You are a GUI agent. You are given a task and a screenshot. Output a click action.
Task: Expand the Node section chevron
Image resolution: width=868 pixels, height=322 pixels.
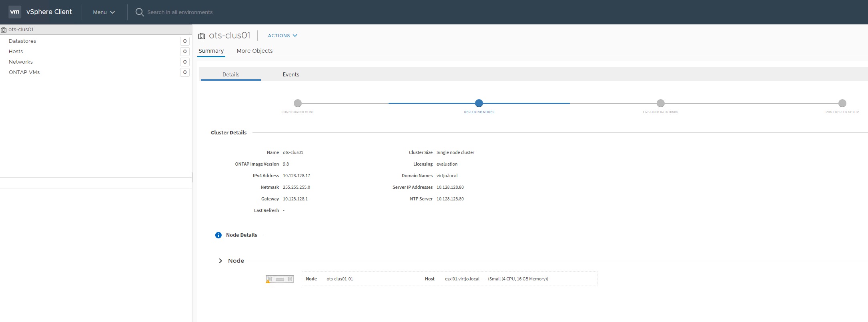(221, 261)
